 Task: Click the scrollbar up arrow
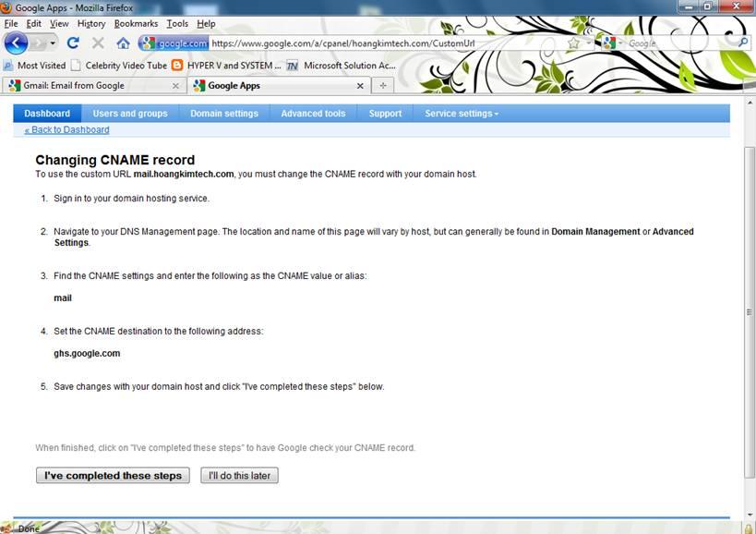750,103
